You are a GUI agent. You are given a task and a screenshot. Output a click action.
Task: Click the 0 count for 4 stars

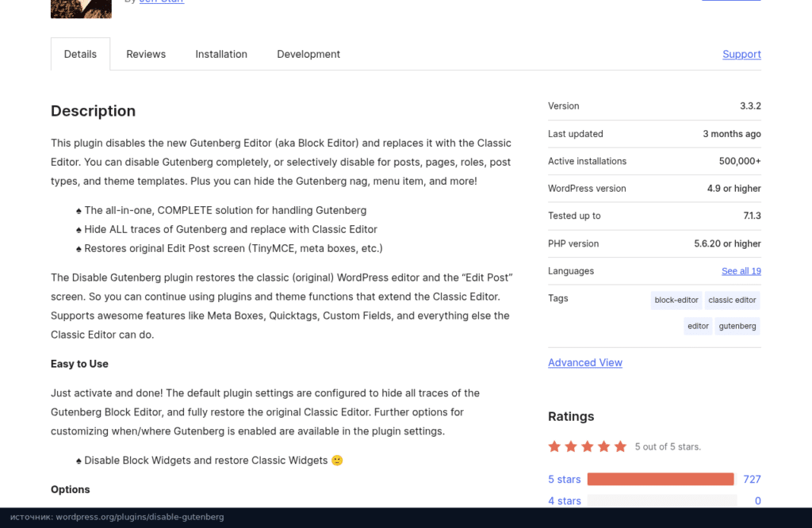click(x=757, y=500)
